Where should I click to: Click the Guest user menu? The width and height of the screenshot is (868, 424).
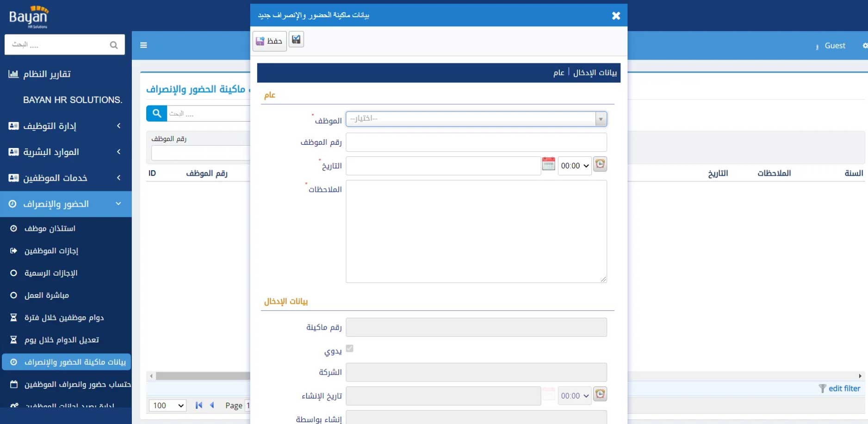pos(835,46)
